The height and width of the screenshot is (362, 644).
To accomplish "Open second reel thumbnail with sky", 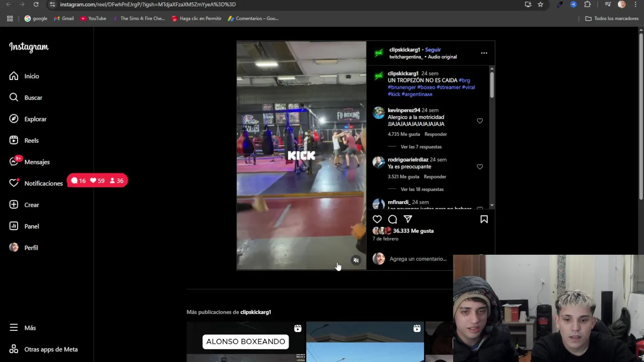I will tap(365, 342).
